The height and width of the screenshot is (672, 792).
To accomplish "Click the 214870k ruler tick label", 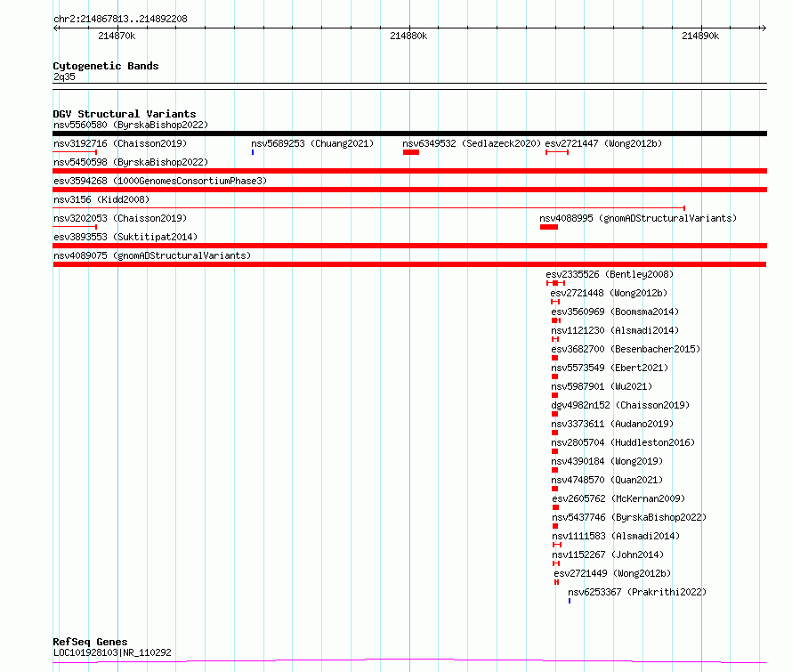I will tap(117, 36).
